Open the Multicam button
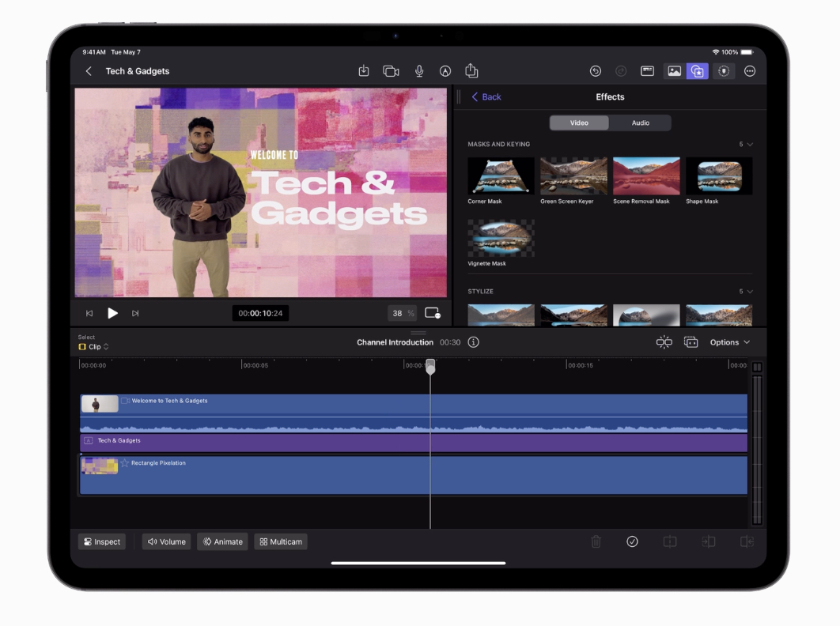 (x=281, y=541)
